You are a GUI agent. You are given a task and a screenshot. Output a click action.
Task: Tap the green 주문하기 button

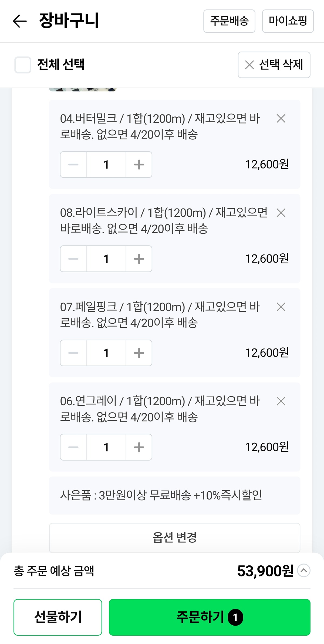(210, 617)
